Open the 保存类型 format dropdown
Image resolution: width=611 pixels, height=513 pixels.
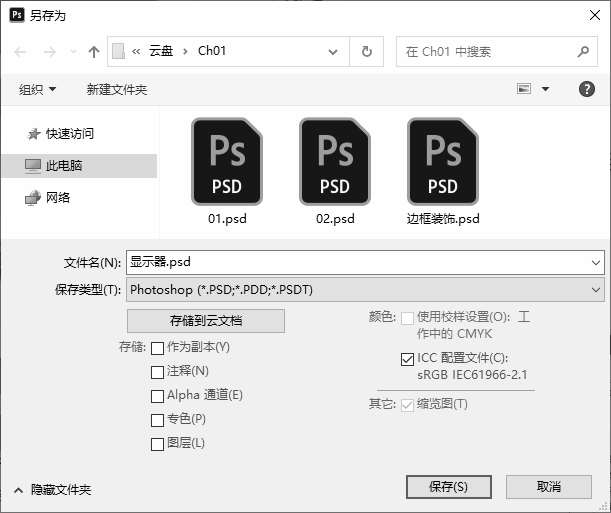[365, 290]
